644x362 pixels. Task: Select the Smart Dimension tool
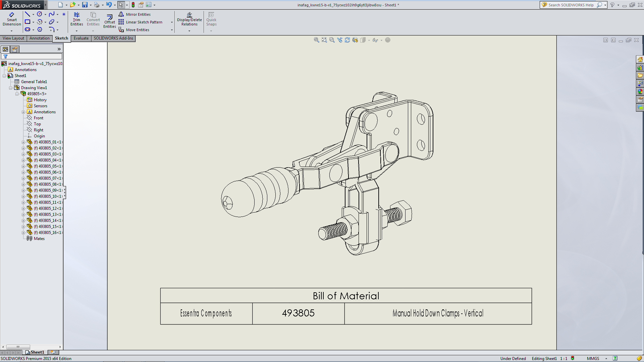tap(12, 19)
